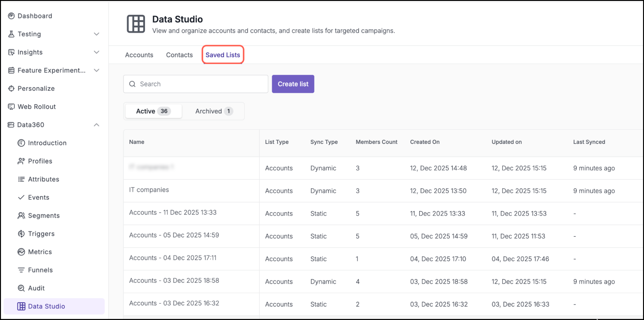
Task: Click into the Search input field
Action: click(200, 84)
